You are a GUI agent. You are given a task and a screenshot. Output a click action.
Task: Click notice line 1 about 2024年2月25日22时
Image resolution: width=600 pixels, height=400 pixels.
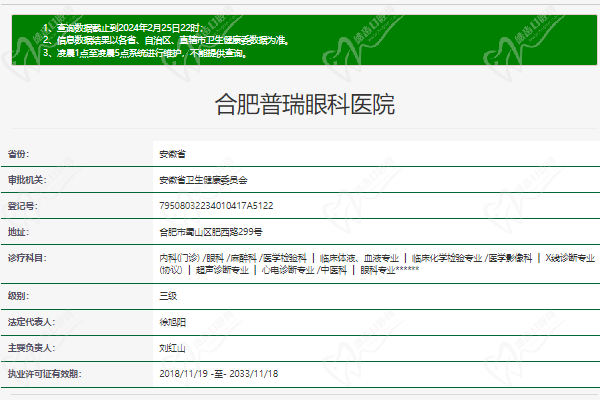(122, 28)
